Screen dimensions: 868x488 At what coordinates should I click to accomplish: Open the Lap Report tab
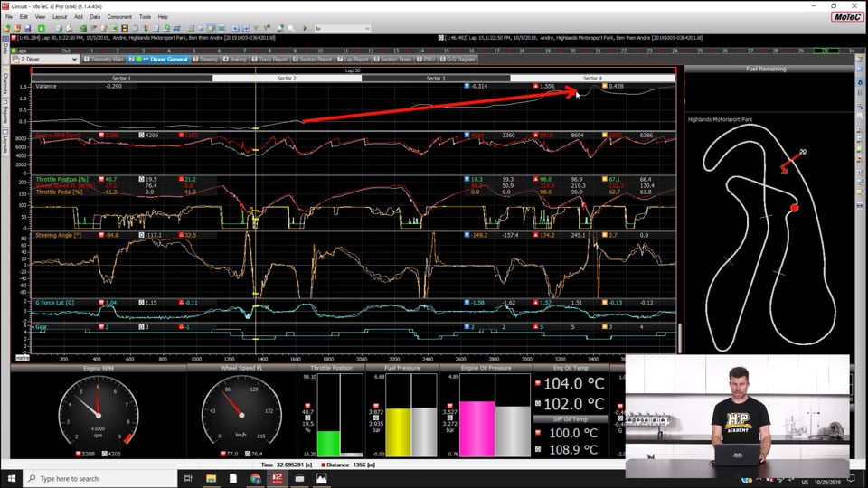coord(354,60)
